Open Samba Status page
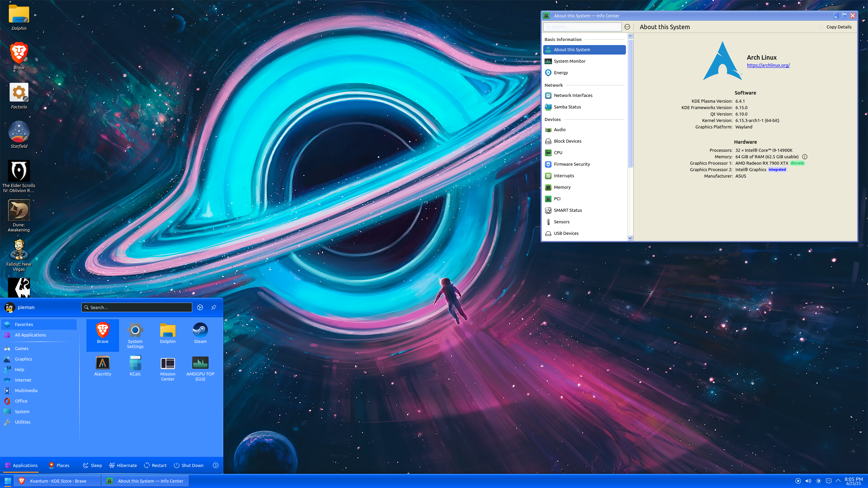 click(585, 107)
